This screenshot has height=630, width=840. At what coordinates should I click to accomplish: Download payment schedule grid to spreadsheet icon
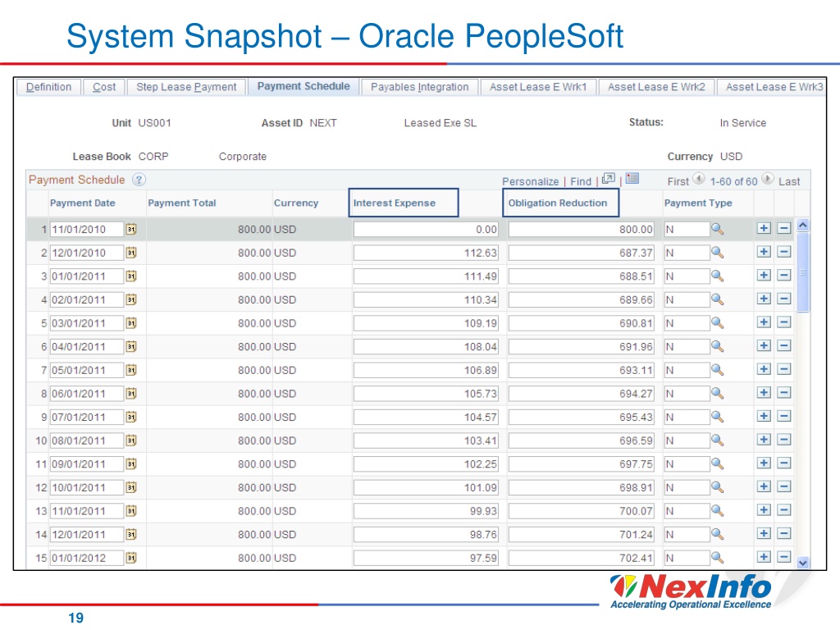(x=632, y=178)
